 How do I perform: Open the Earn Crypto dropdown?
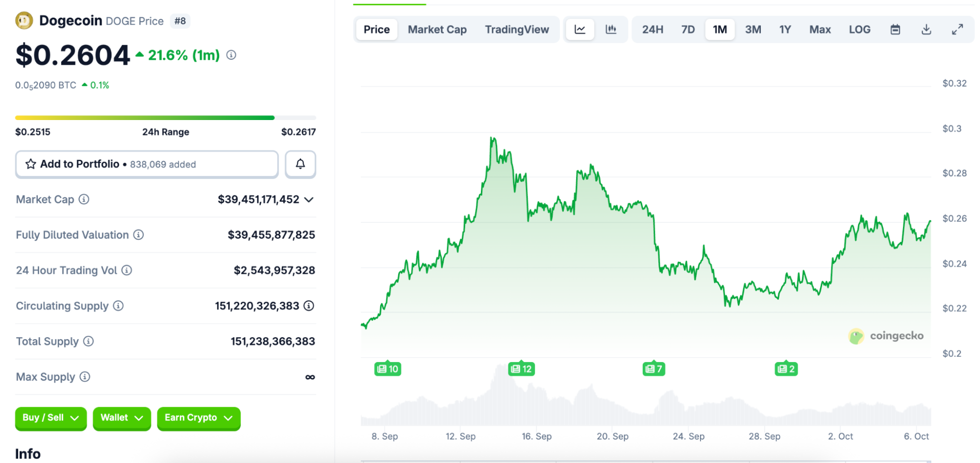pyautogui.click(x=198, y=418)
